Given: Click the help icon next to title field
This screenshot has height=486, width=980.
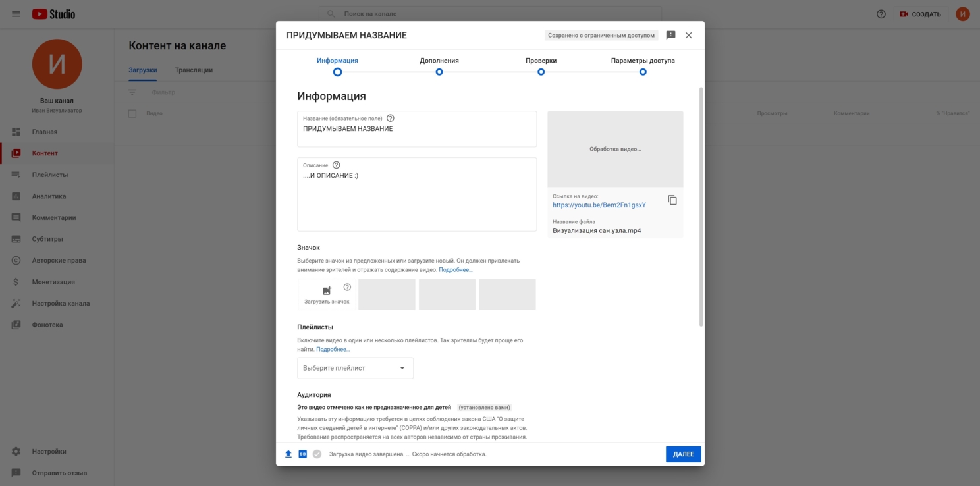Looking at the screenshot, I should (391, 118).
